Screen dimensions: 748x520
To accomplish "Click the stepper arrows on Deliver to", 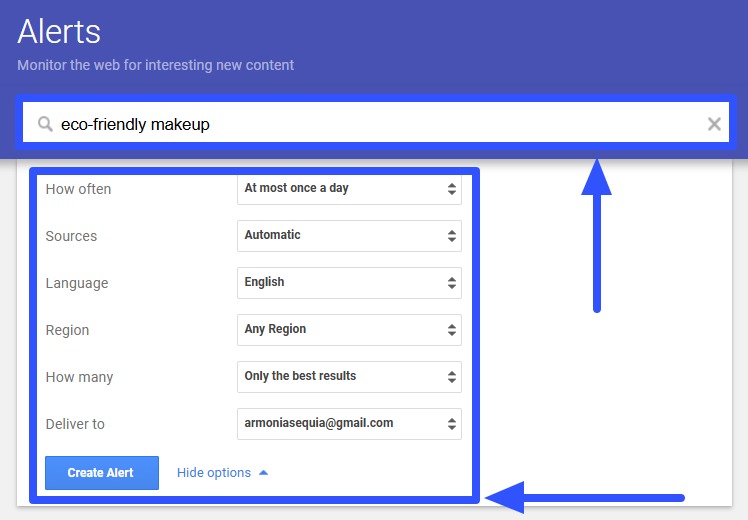I will click(451, 423).
